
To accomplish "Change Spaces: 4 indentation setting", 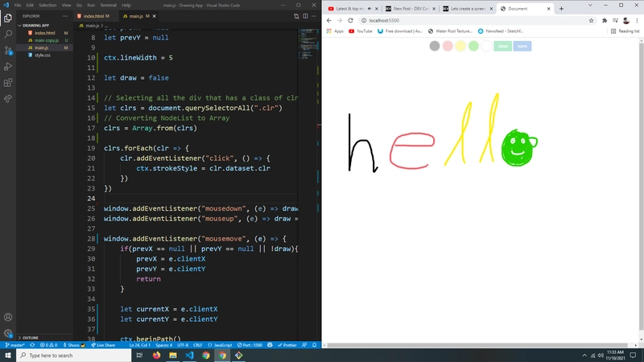I will coord(164,345).
